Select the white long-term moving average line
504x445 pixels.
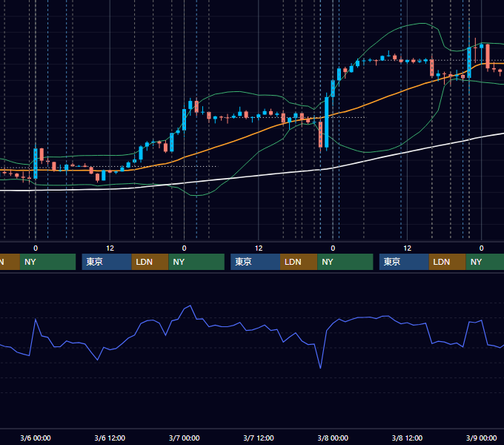point(257,176)
